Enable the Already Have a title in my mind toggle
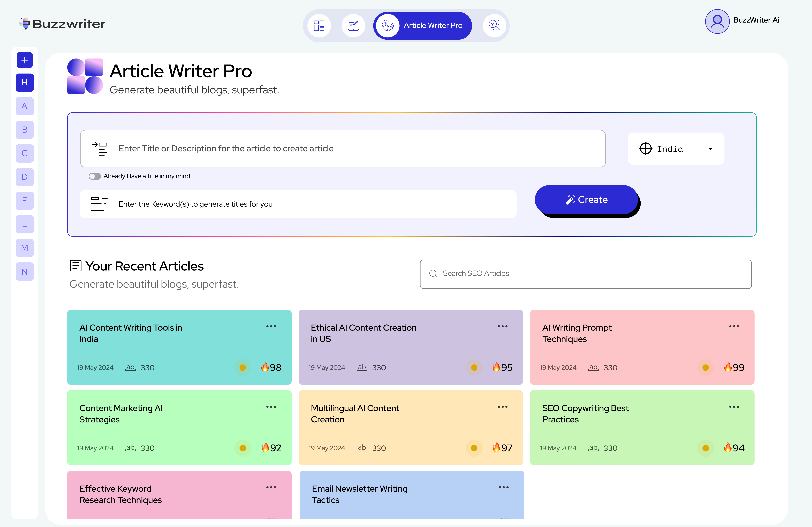The height and width of the screenshot is (527, 812). point(95,176)
